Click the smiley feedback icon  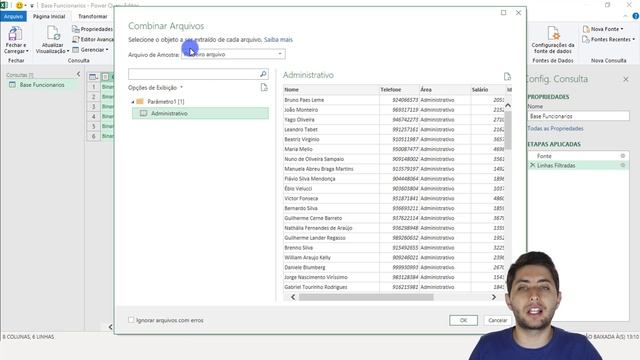[x=19, y=5]
